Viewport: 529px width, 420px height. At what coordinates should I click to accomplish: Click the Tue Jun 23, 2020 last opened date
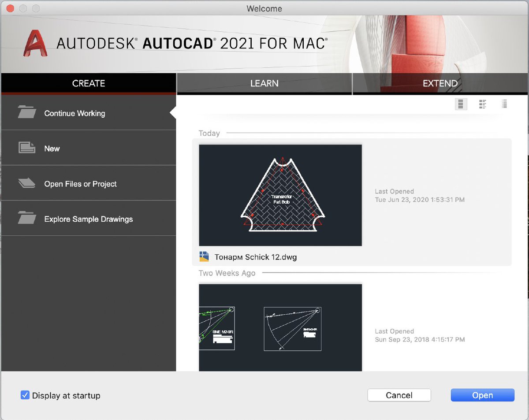pos(420,200)
